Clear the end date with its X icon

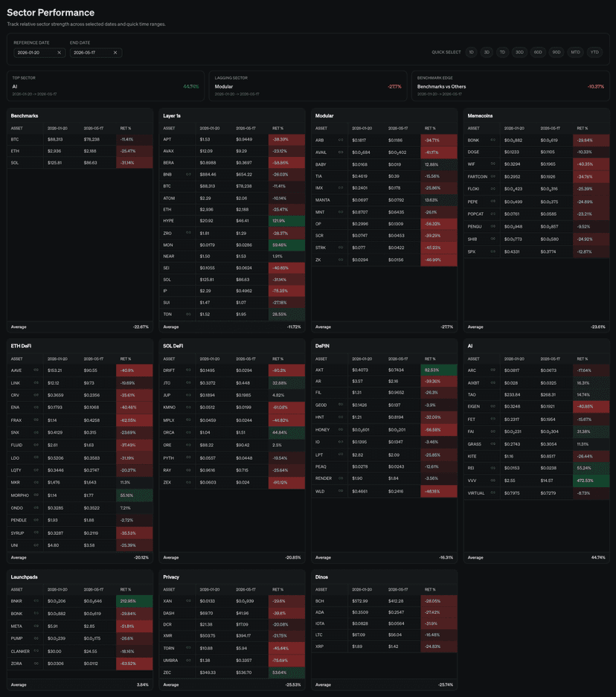[x=115, y=53]
